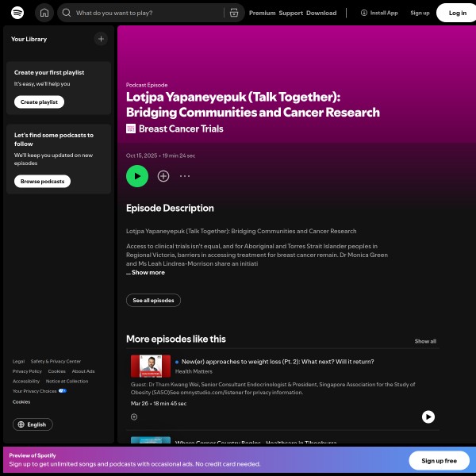
Task: Open the three-dots more options menu
Action: coord(185,176)
